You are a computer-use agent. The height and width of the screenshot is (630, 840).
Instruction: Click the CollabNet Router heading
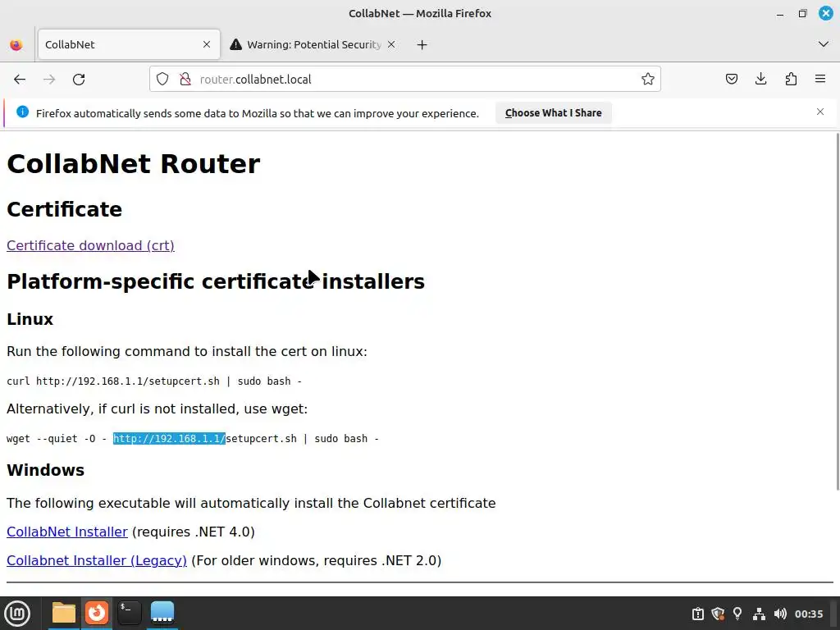tap(134, 164)
